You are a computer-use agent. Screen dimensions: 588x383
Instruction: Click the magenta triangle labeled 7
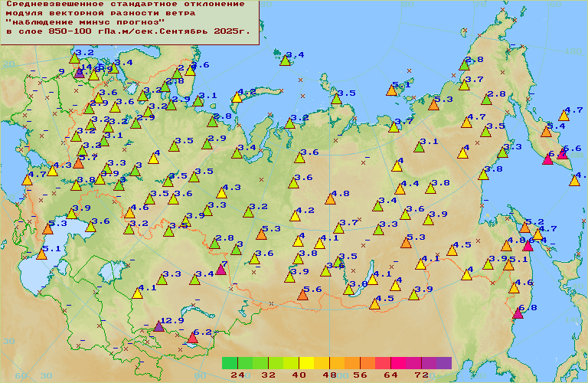tap(220, 269)
